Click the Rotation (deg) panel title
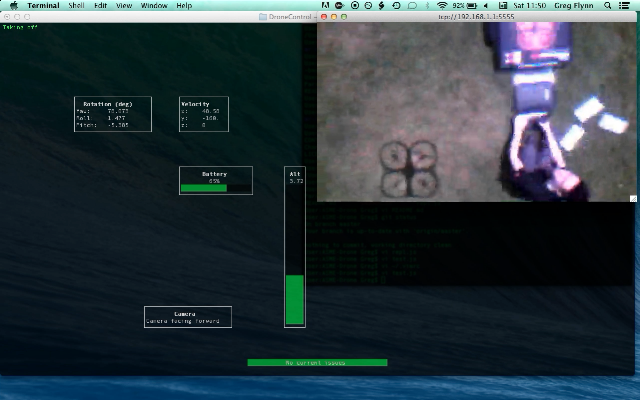 108,104
